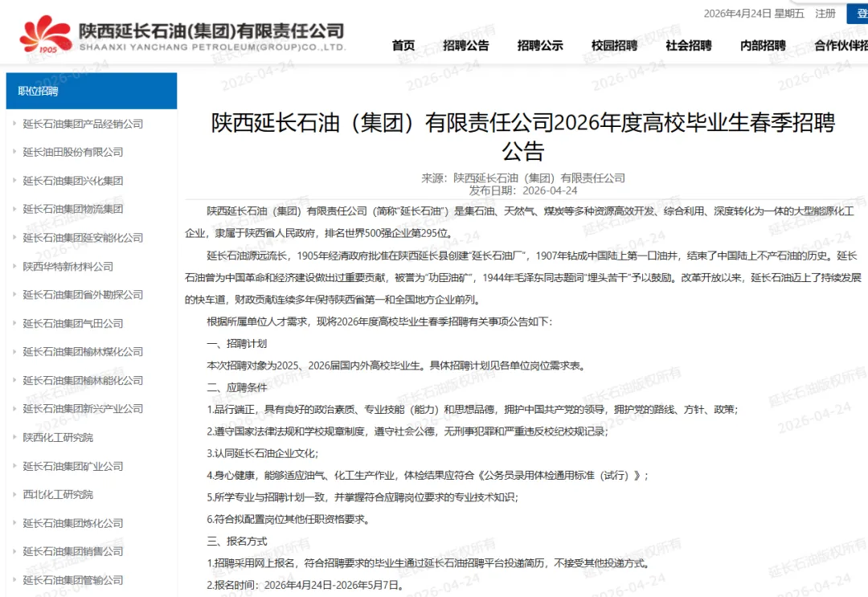868x597 pixels.
Task: Open the 招聘公示 navigation tab
Action: click(540, 45)
